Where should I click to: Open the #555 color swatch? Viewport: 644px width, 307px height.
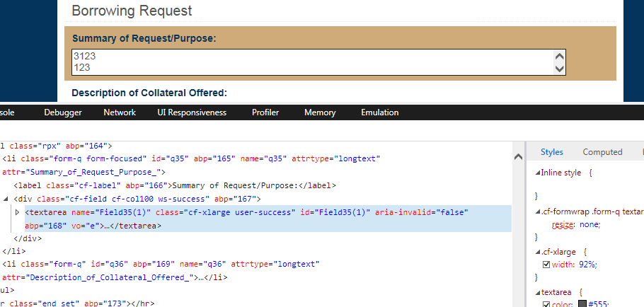coord(582,304)
